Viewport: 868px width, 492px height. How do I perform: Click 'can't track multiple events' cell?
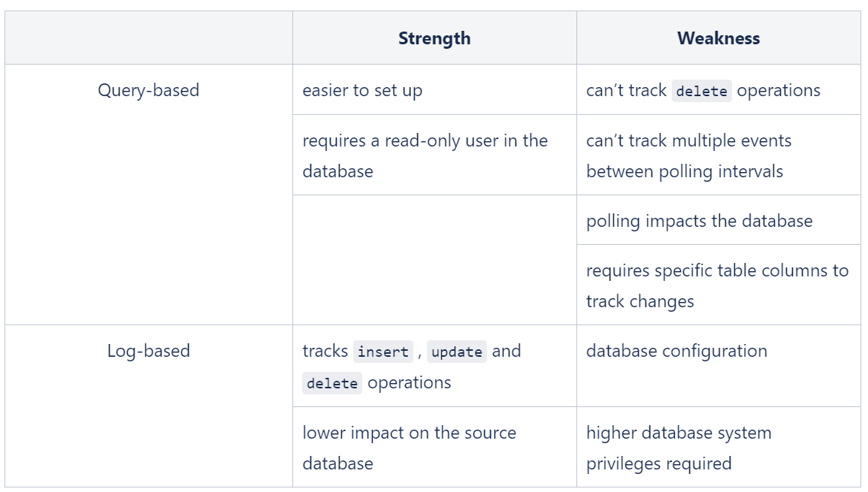pos(718,155)
